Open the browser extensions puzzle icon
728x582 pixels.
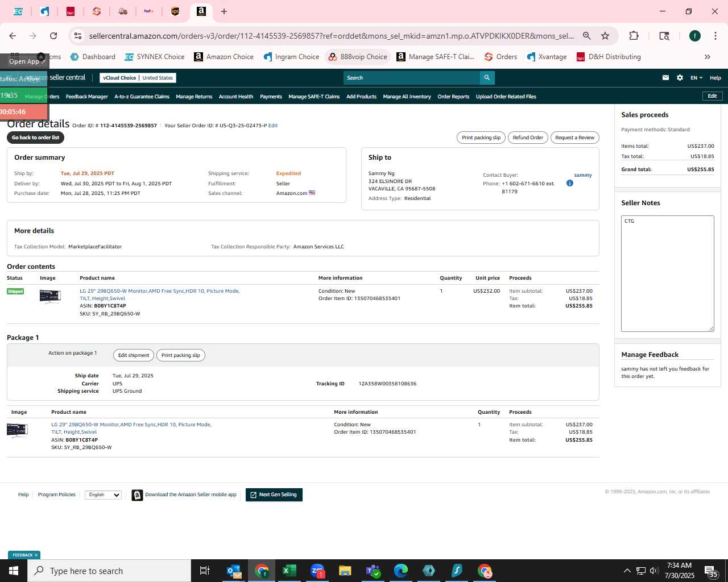click(634, 36)
